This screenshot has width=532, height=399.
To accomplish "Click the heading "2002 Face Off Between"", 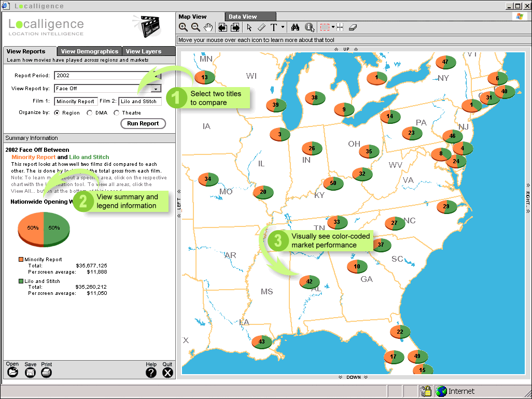I will 37,150.
